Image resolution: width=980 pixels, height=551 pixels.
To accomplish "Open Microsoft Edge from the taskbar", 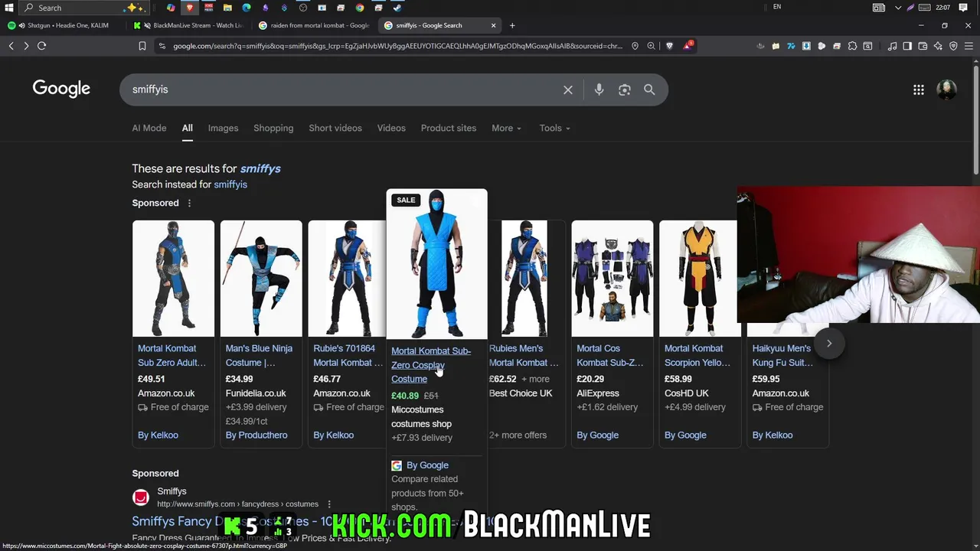I will [247, 8].
